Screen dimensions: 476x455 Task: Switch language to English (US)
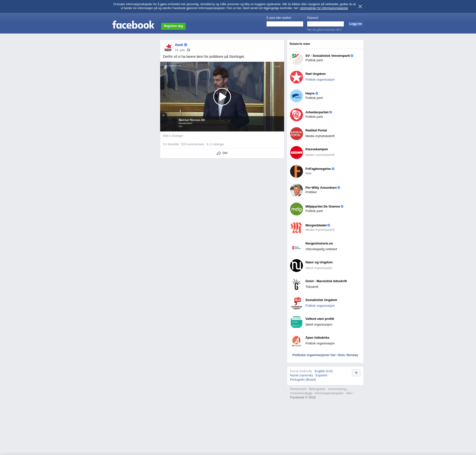(323, 371)
